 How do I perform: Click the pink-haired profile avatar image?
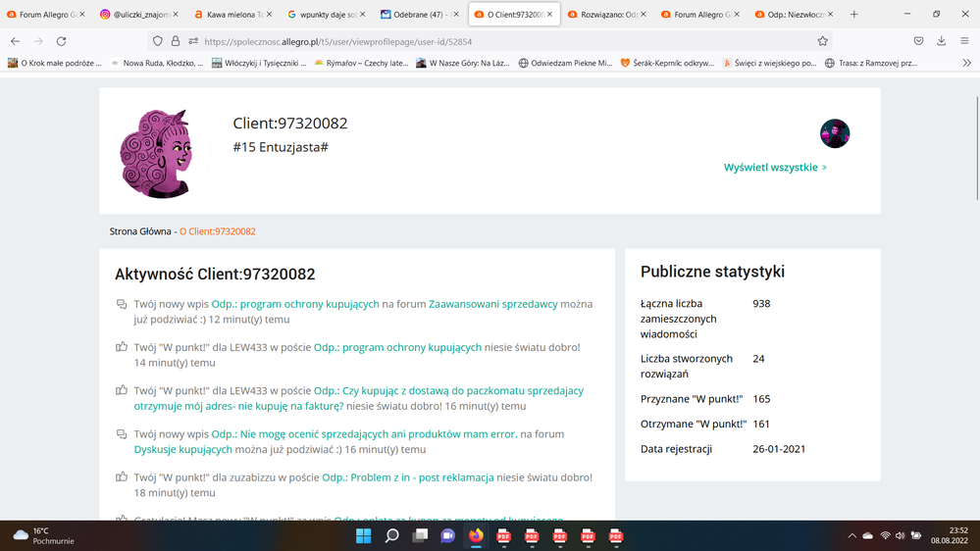[155, 151]
